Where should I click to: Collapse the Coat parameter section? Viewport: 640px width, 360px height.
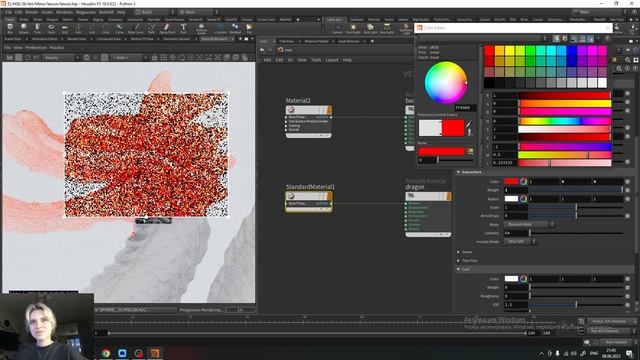tap(458, 269)
